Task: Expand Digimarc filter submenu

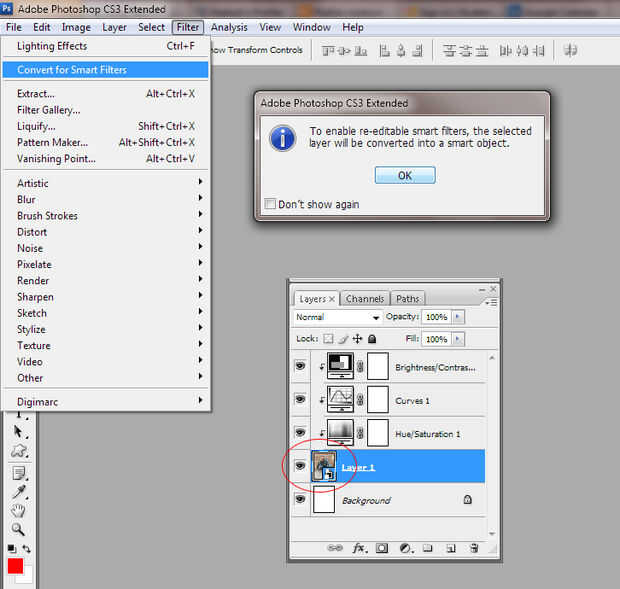Action: (106, 402)
